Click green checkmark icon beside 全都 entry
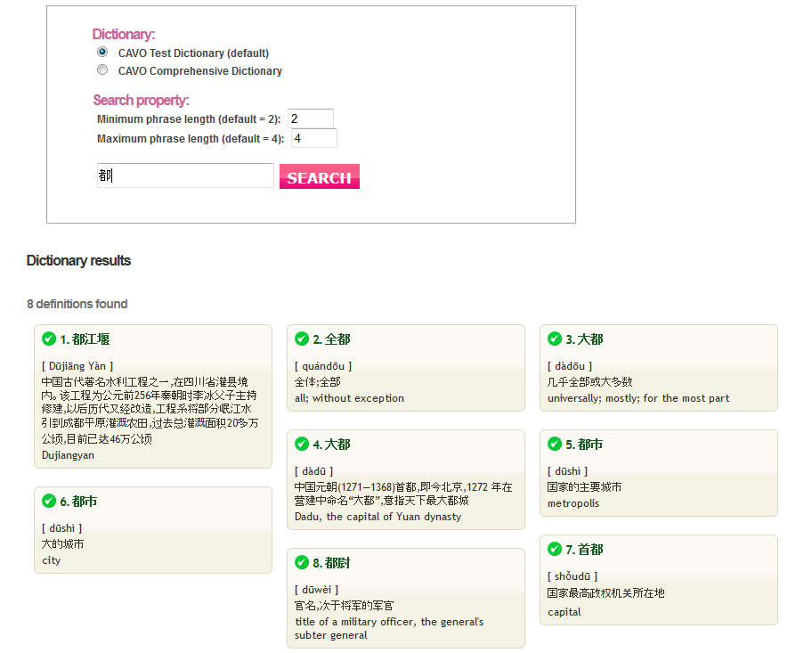This screenshot has height=653, width=812. 302,339
